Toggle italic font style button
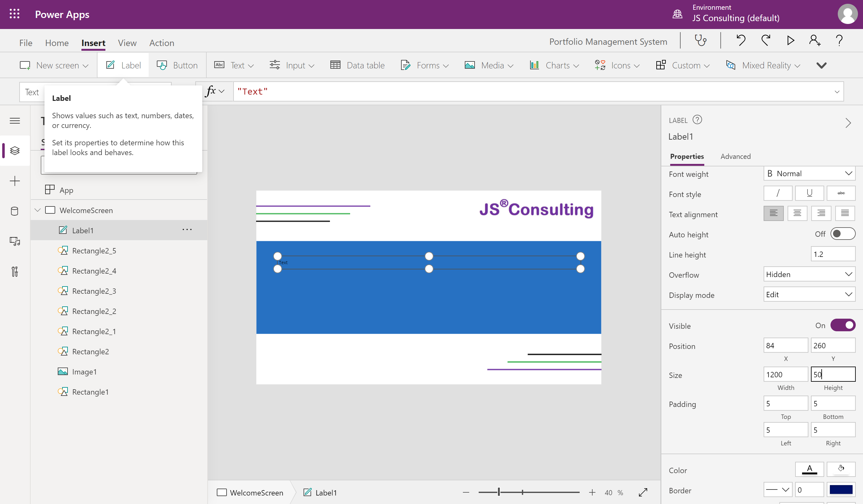This screenshot has width=863, height=504. (x=777, y=193)
